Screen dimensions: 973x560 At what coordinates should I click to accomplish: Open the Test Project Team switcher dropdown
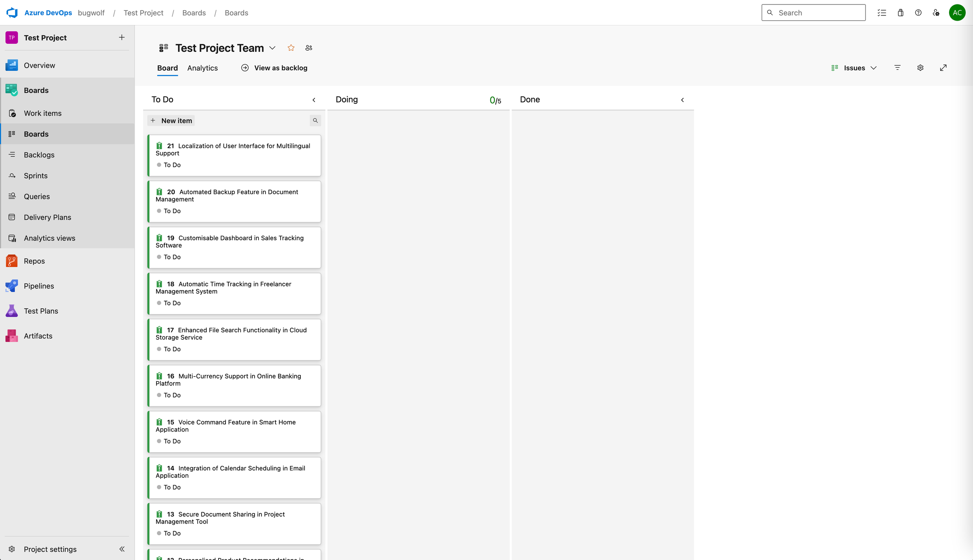[x=272, y=48]
